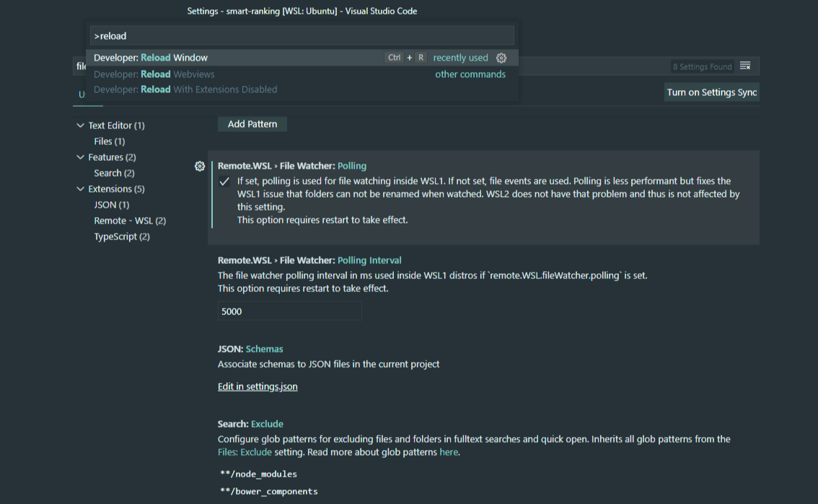Toggle the File Watcher Polling checkbox
The width and height of the screenshot is (818, 504).
(x=224, y=182)
